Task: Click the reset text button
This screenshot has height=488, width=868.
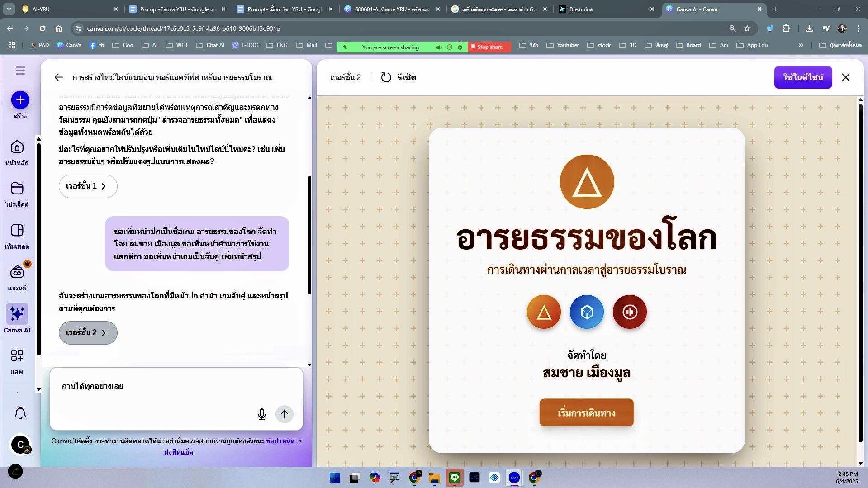Action: click(x=407, y=77)
